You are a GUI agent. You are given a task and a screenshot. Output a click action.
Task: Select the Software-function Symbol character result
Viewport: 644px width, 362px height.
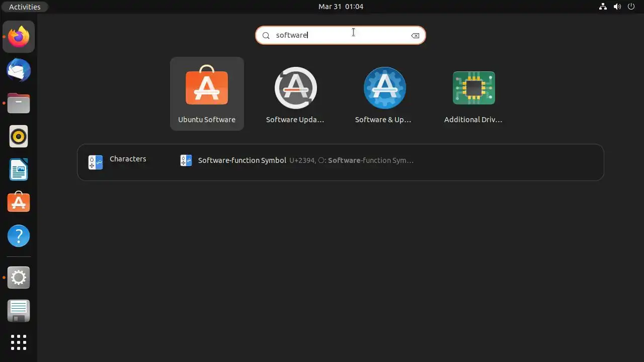click(x=297, y=160)
